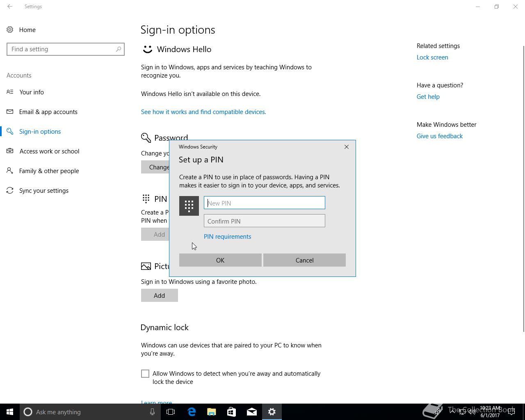Click the Confirm PIN field
Image resolution: width=525 pixels, height=420 pixels.
pos(265,221)
